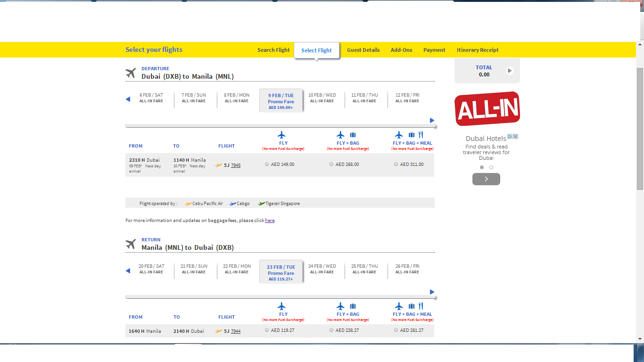Click the baggage fees 'here' link
This screenshot has width=644, height=362.
(270, 220)
